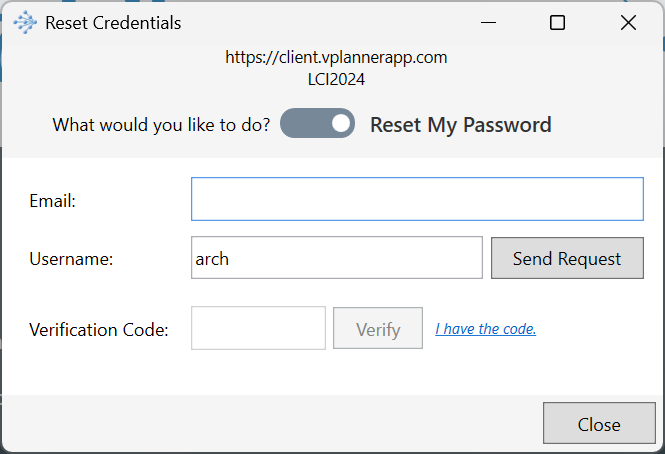This screenshot has height=454, width=665.
Task: Click the "What would you like to do?" prompt
Action: pos(162,125)
